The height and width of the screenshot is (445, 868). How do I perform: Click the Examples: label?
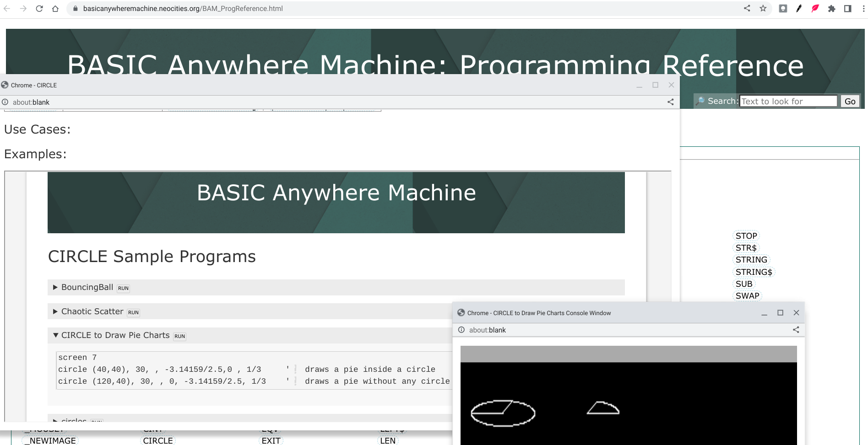coord(35,154)
